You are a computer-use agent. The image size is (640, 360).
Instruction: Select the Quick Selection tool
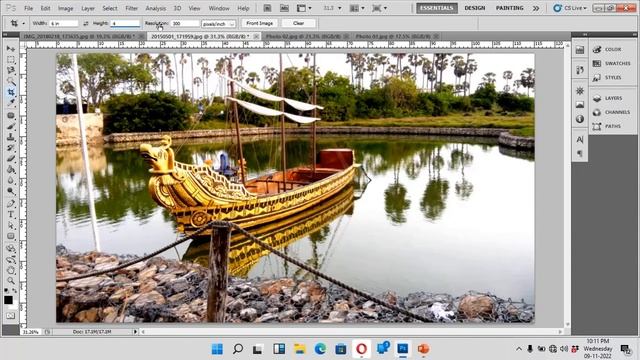coord(11,82)
